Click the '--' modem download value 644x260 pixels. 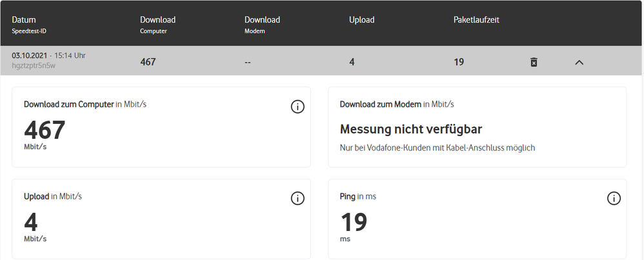(x=249, y=62)
